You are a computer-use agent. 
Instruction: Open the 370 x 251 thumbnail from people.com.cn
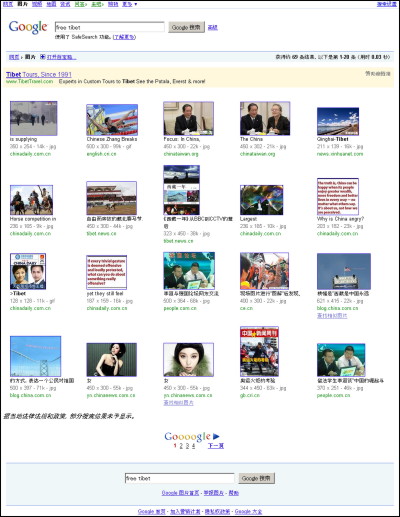coord(341,360)
